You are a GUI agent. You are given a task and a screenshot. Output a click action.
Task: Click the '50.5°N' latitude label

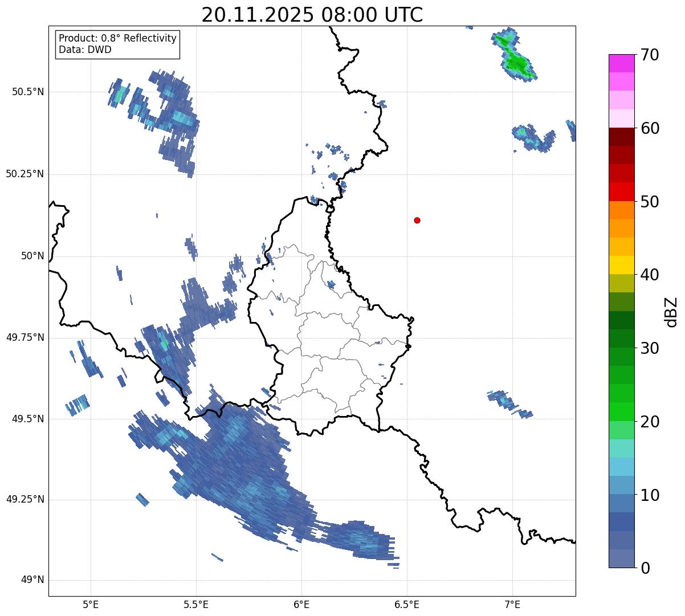[27, 92]
